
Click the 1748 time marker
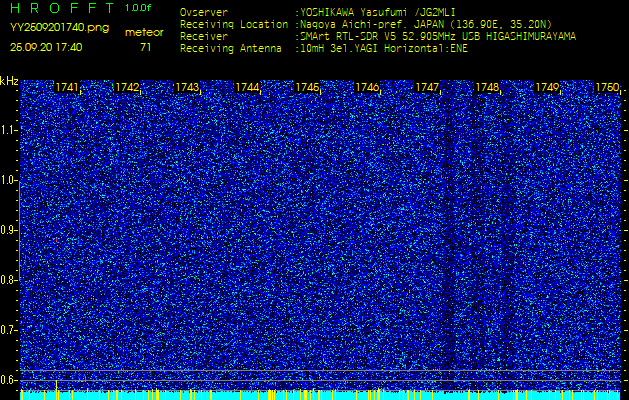pyautogui.click(x=487, y=87)
